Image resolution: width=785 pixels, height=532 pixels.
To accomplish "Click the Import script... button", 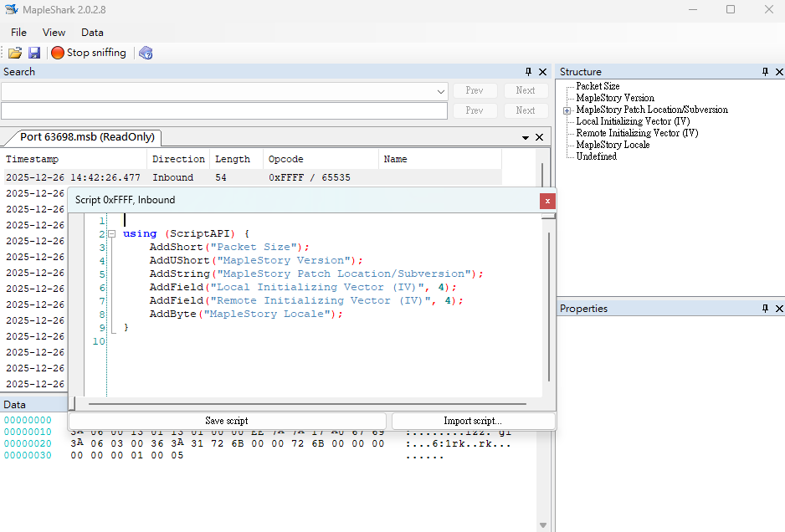I will click(x=473, y=421).
